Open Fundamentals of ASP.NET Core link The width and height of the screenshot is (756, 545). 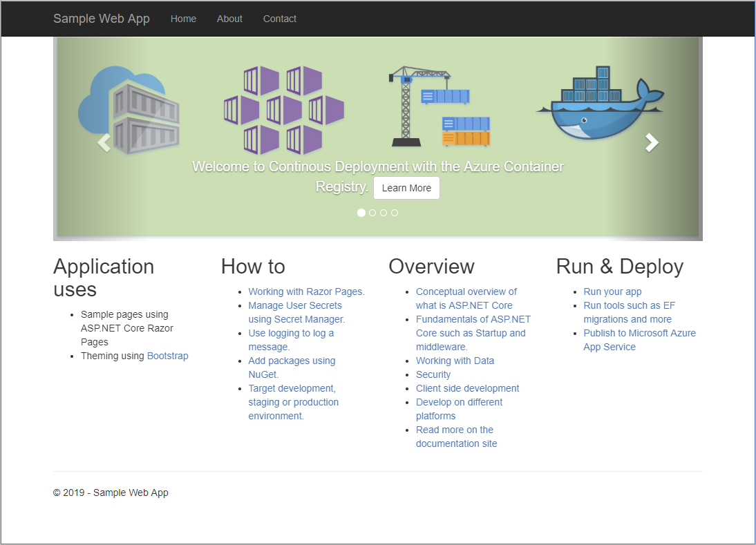[473, 333]
